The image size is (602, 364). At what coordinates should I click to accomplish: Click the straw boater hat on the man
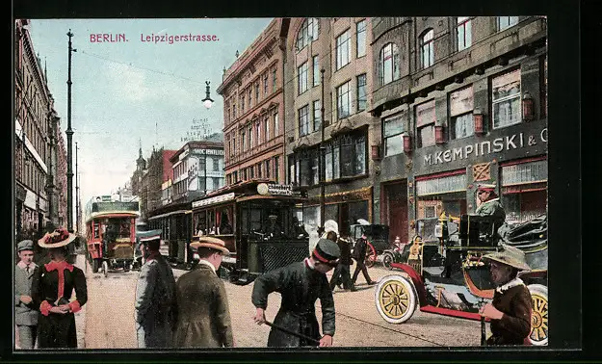click(x=210, y=245)
